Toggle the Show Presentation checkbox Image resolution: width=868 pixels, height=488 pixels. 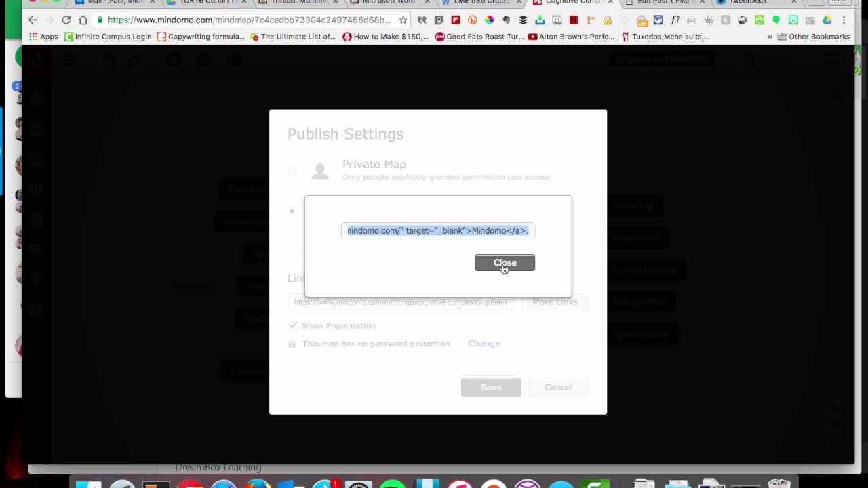[x=293, y=325]
